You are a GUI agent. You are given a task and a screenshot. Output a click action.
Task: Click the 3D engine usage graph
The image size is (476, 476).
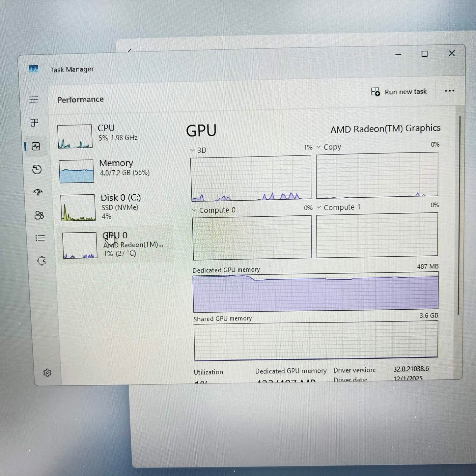pyautogui.click(x=251, y=178)
